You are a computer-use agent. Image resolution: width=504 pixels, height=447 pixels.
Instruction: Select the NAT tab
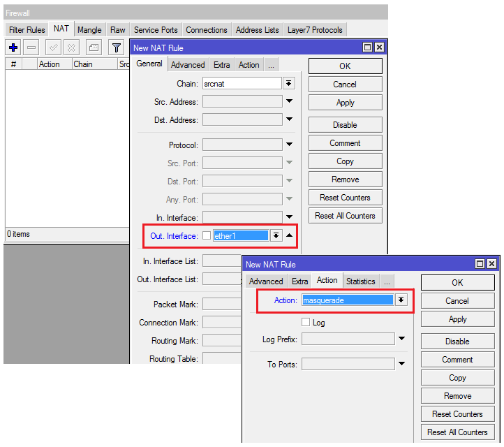click(x=61, y=29)
